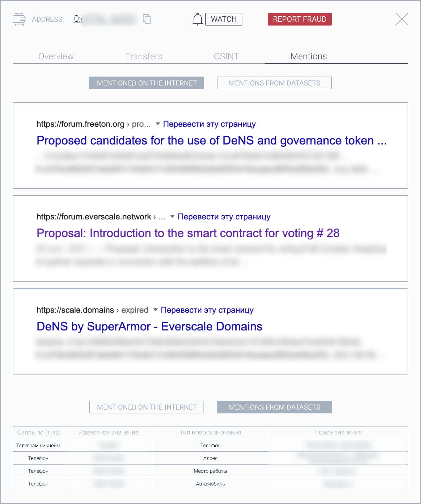Image resolution: width=421 pixels, height=504 pixels.
Task: Expand the dropdown on the everscale.network result
Action: point(172,217)
